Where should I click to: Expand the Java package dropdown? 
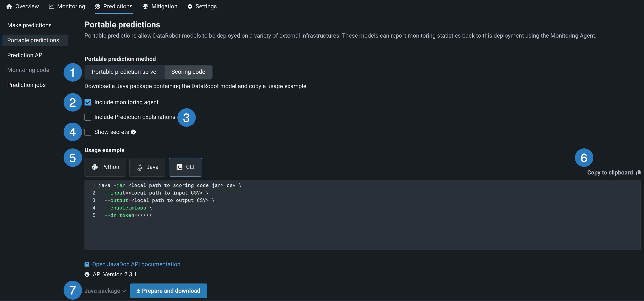click(105, 291)
